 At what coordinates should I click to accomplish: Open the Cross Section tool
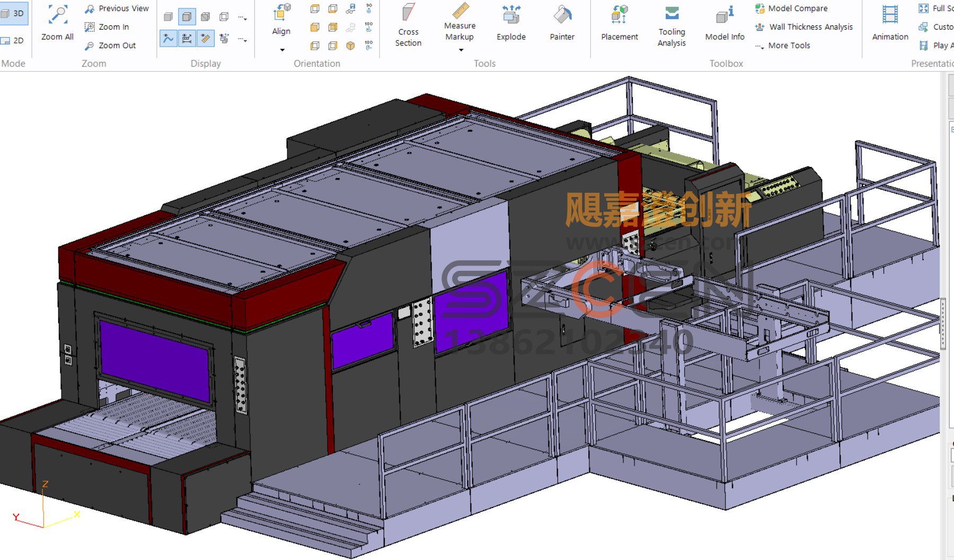[408, 25]
